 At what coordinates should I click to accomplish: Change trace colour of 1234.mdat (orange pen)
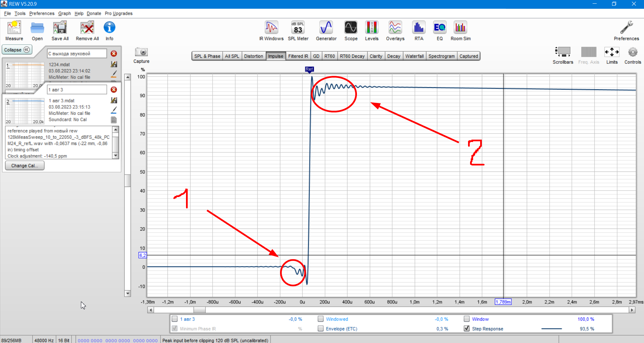pyautogui.click(x=114, y=74)
